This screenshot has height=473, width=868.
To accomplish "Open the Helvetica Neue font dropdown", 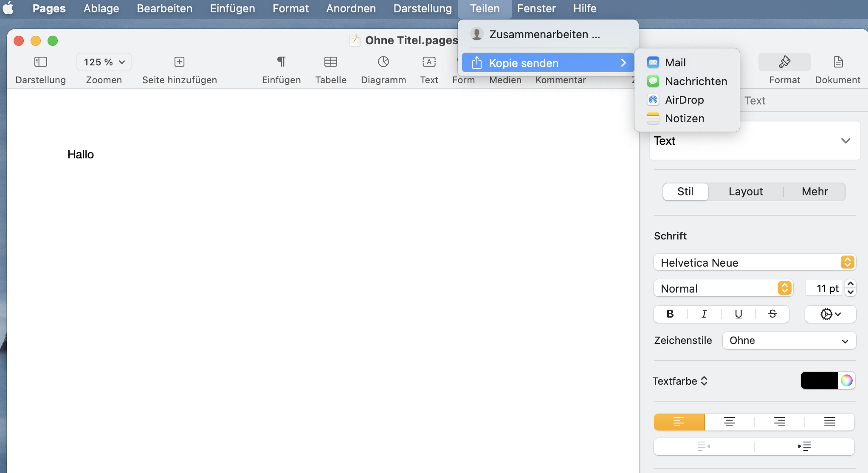I will coord(755,262).
